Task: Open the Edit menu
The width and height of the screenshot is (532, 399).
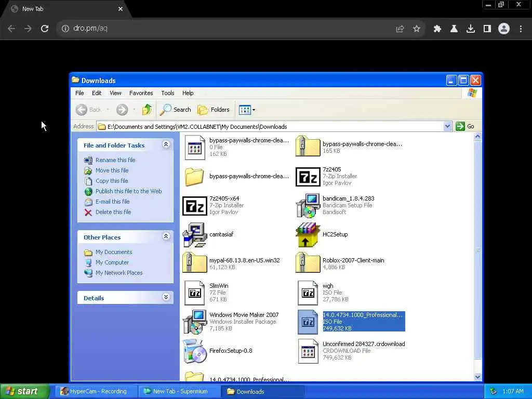Action: pyautogui.click(x=97, y=93)
